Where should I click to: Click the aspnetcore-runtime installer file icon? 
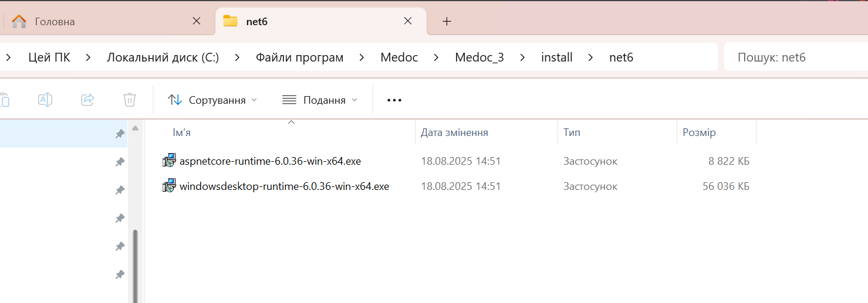pyautogui.click(x=169, y=161)
